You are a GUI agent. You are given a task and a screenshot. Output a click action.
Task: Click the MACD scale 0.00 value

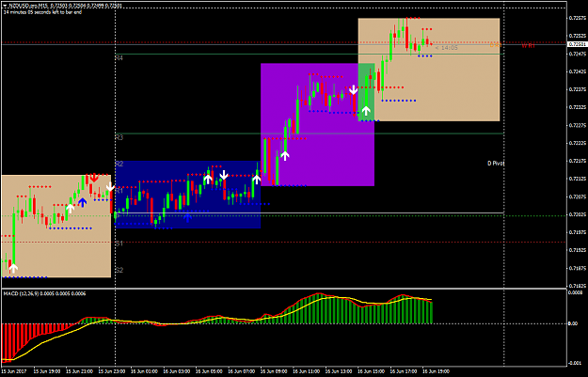tap(573, 323)
